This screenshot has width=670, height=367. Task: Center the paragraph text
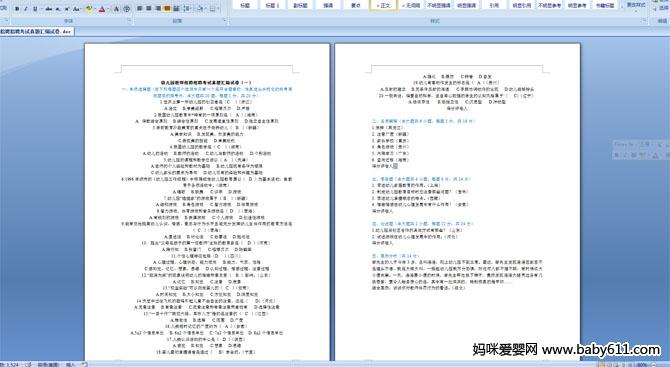pos(149,9)
